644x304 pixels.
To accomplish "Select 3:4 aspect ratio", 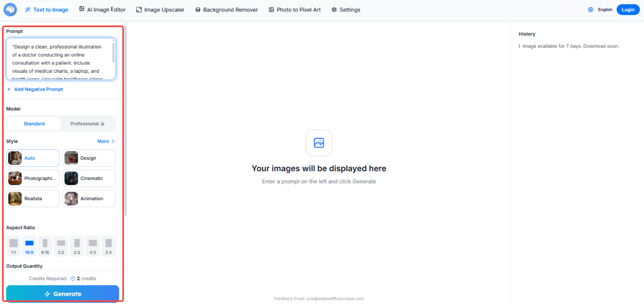I will pos(108,246).
